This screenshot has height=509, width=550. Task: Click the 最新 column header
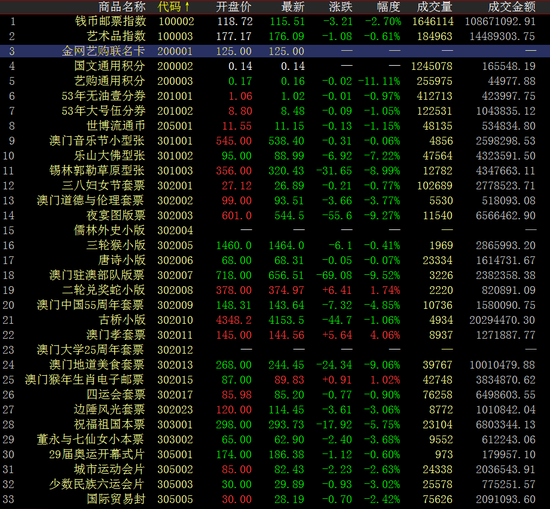(x=293, y=6)
